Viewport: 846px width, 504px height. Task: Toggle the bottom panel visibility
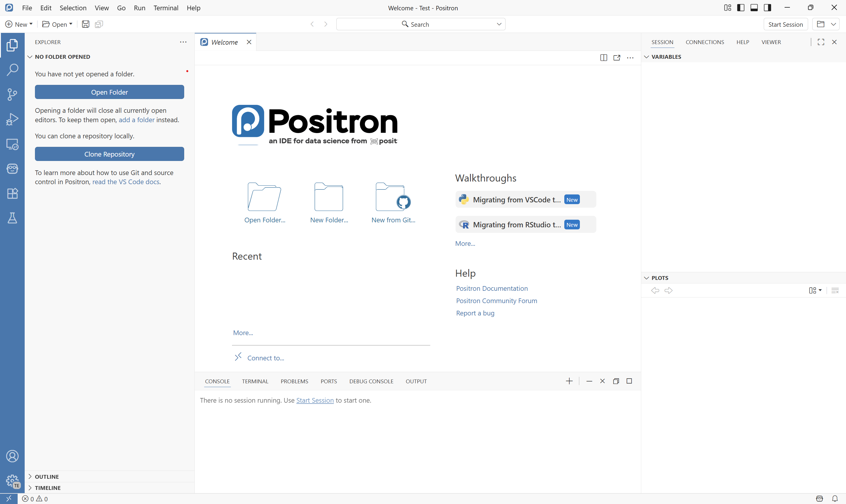coord(754,8)
